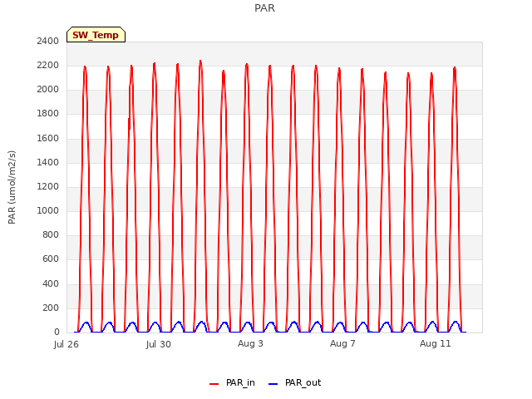The width and height of the screenshot is (532, 399).
Task: Click the 2400 y-axis tick label
Action: 48,41
